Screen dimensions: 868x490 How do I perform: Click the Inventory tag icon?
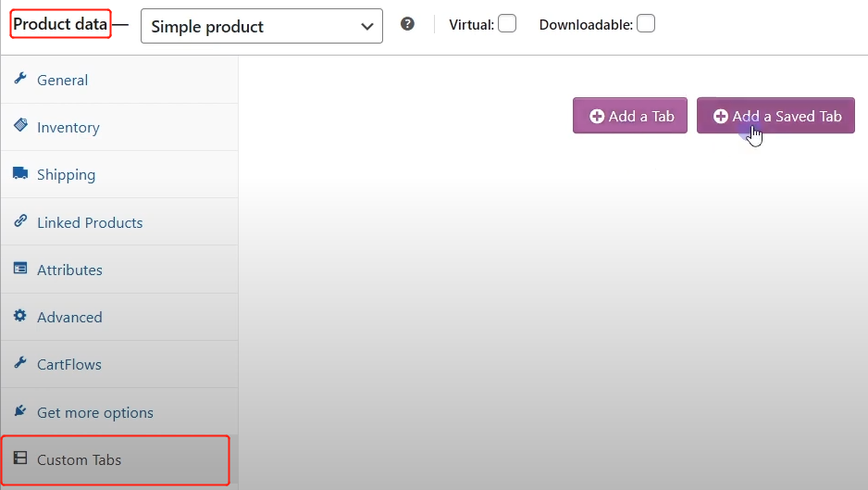pos(20,125)
